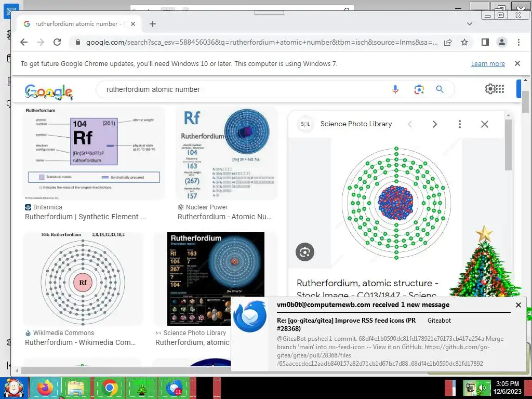Open the Christmas tree taskbar app

coord(141,389)
